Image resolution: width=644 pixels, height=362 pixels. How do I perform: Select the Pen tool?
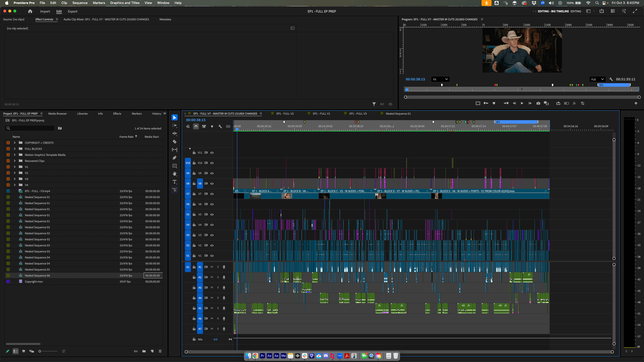(x=175, y=158)
